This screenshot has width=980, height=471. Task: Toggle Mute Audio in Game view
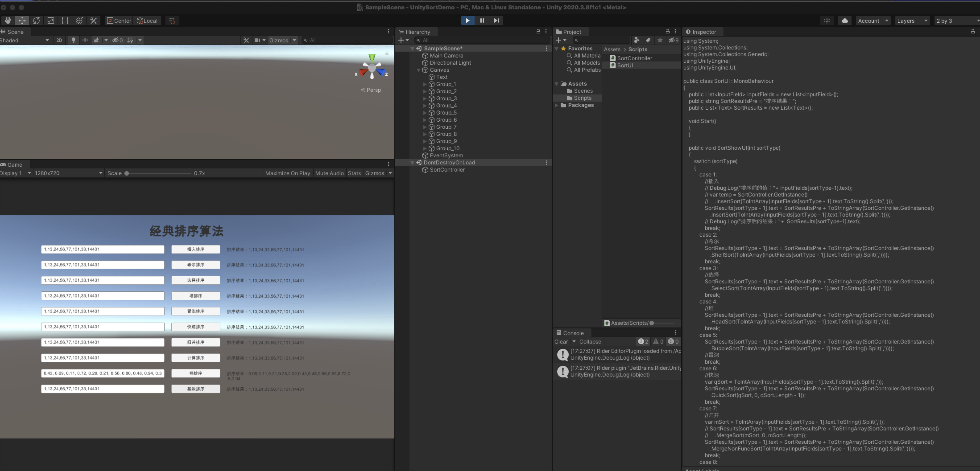tap(329, 173)
